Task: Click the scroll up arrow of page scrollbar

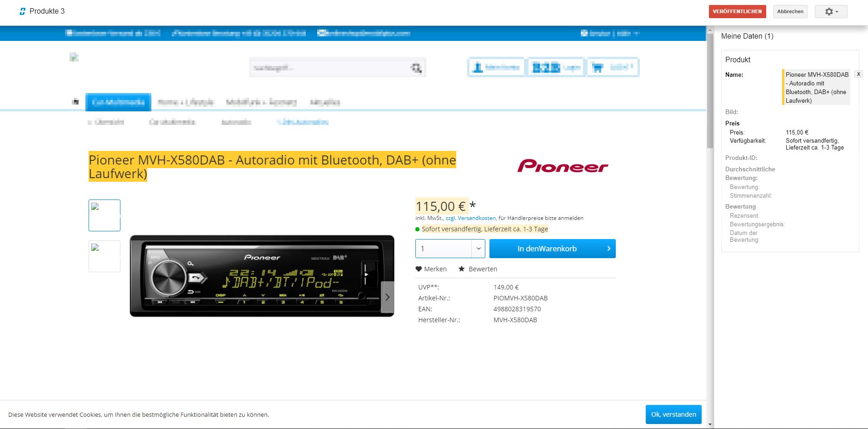Action: coord(710,30)
